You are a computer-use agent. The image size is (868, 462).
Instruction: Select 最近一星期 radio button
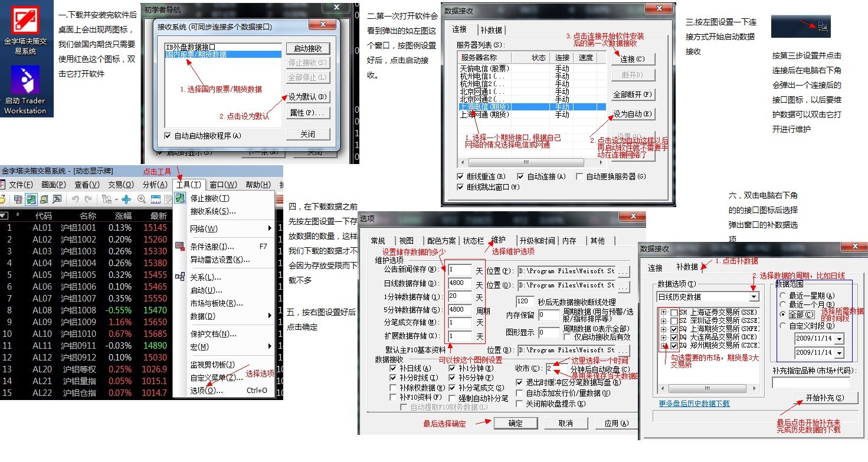pyautogui.click(x=784, y=296)
